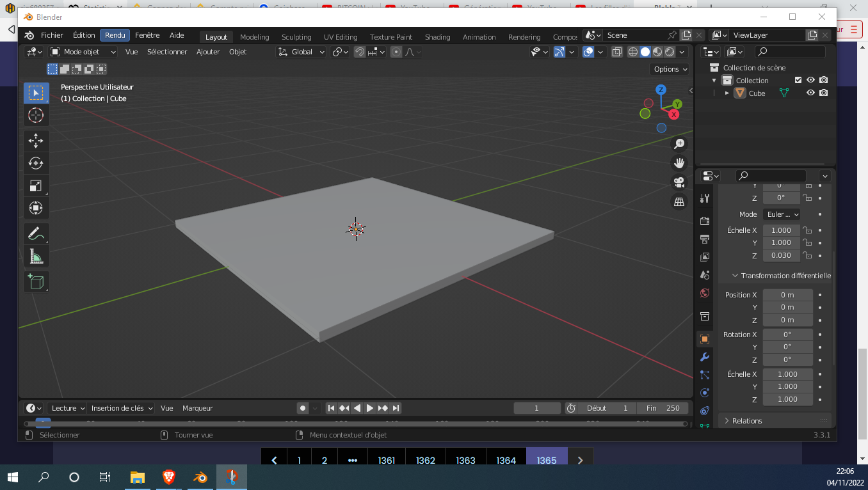Image resolution: width=868 pixels, height=490 pixels.
Task: Select the Scale tool
Action: coord(36,186)
